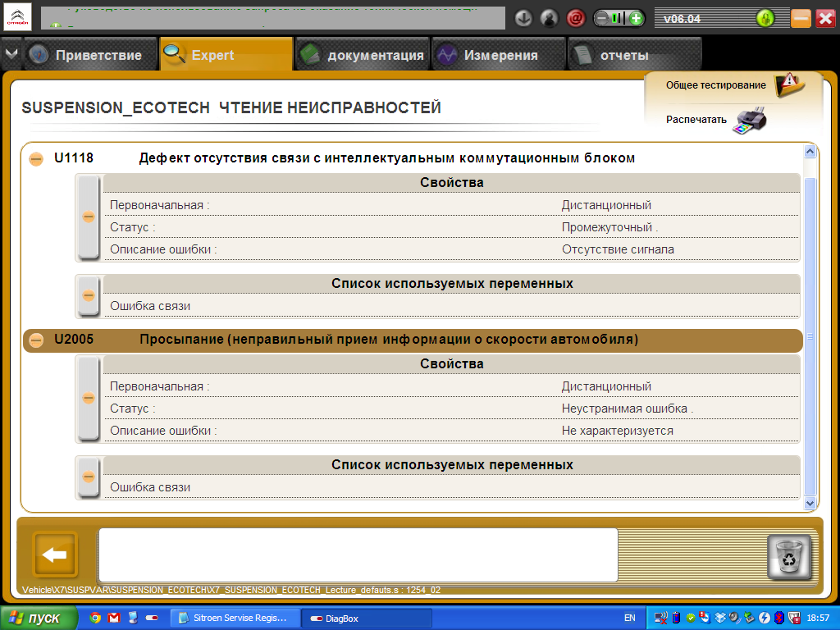
Task: Collapse the menu chevron left of Приветствие
Action: click(11, 55)
